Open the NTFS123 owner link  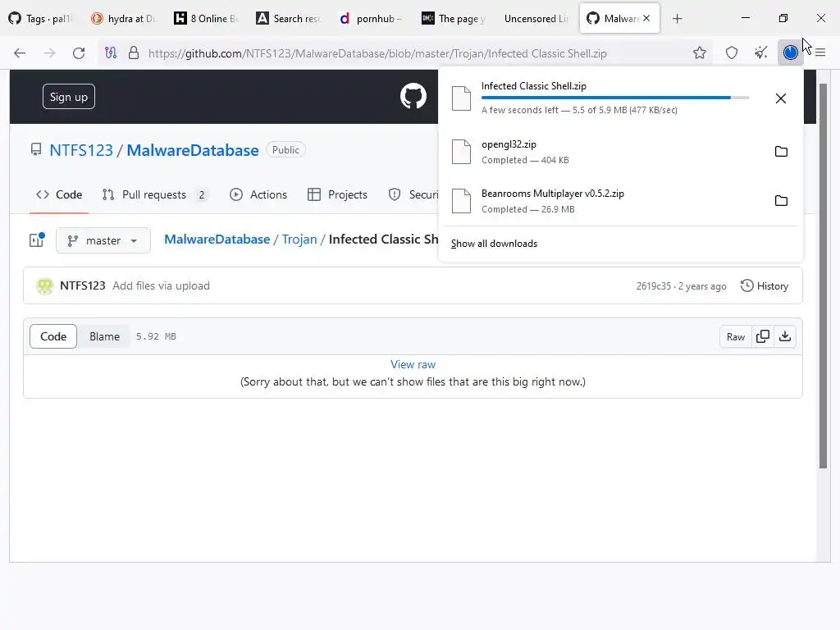pyautogui.click(x=81, y=151)
